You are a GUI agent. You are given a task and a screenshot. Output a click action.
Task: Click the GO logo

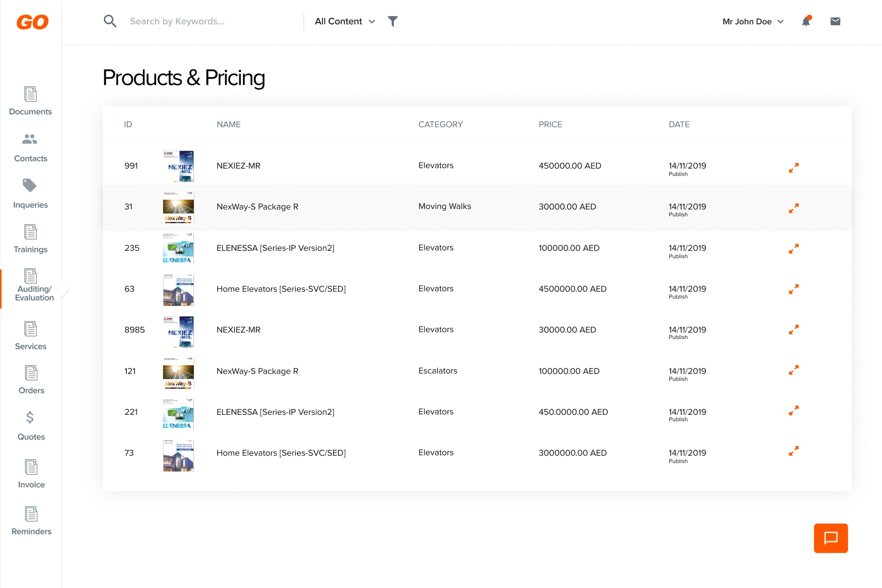tap(32, 22)
